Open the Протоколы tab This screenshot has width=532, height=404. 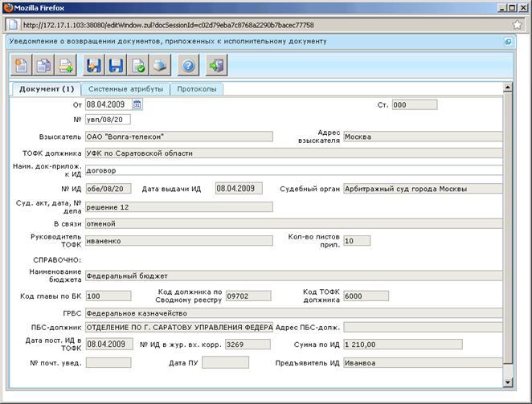coord(197,89)
